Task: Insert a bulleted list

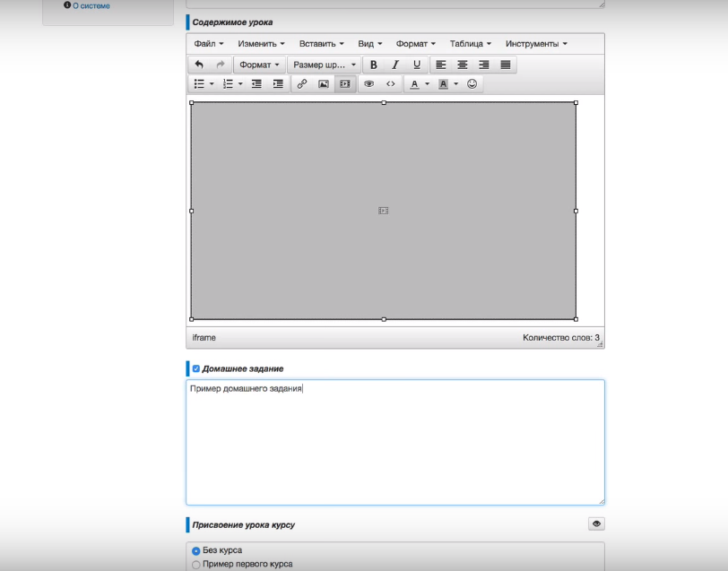Action: pyautogui.click(x=199, y=83)
